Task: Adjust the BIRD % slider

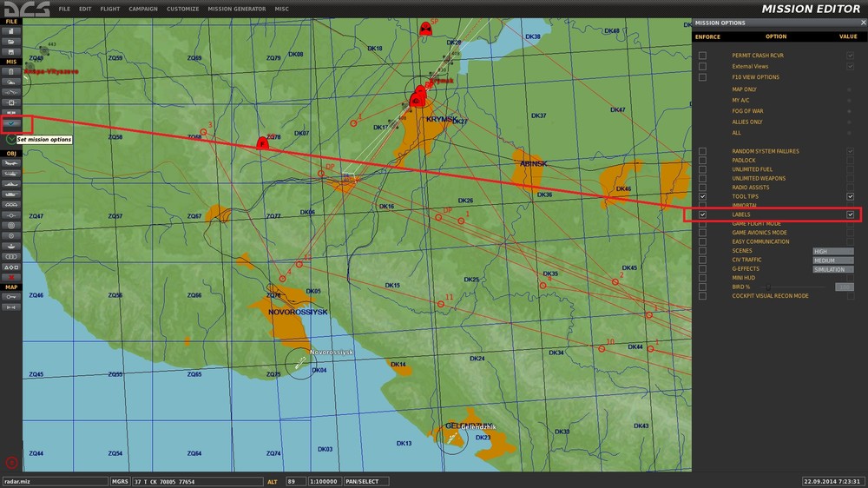Action: tap(768, 287)
